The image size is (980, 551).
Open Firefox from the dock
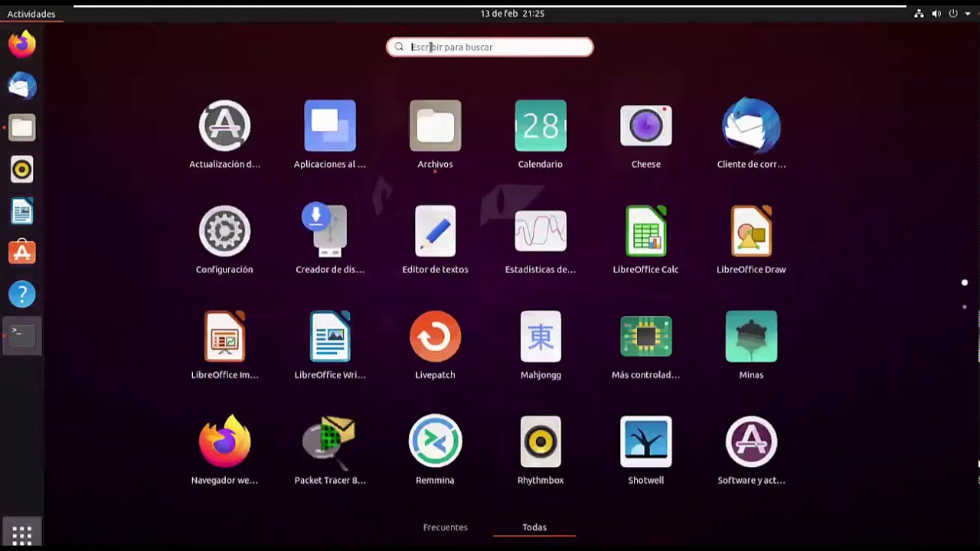pos(21,44)
